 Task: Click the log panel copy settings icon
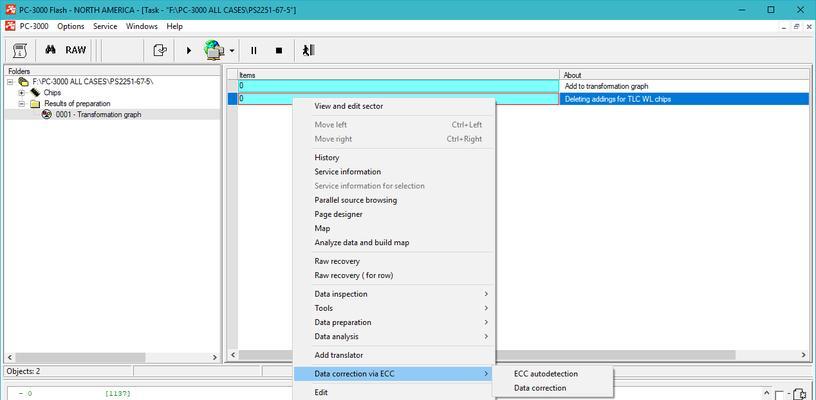click(797, 394)
